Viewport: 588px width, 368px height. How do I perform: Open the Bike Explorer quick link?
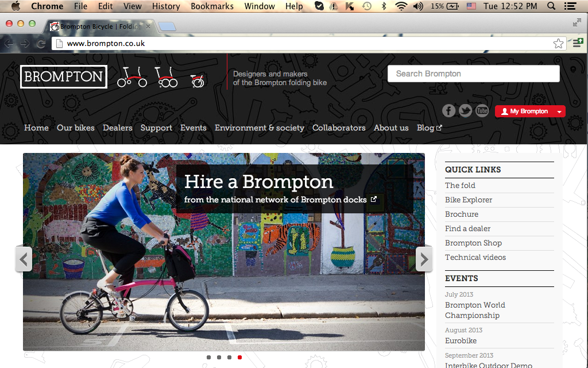469,200
